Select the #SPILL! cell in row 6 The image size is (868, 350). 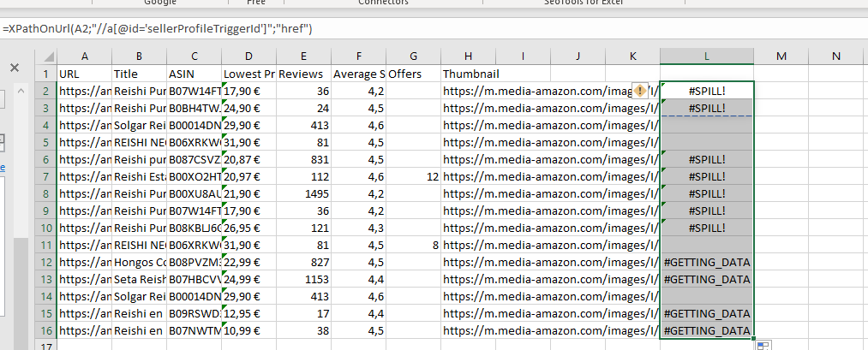(x=706, y=160)
